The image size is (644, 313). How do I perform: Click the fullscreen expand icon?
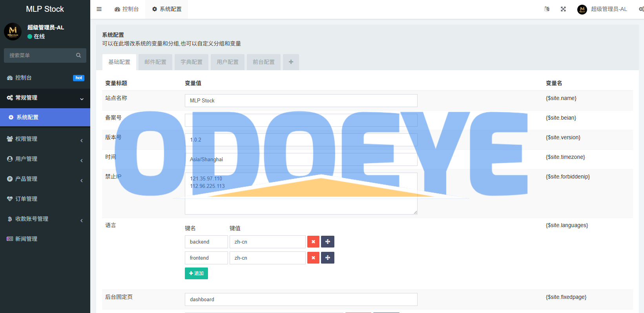563,9
